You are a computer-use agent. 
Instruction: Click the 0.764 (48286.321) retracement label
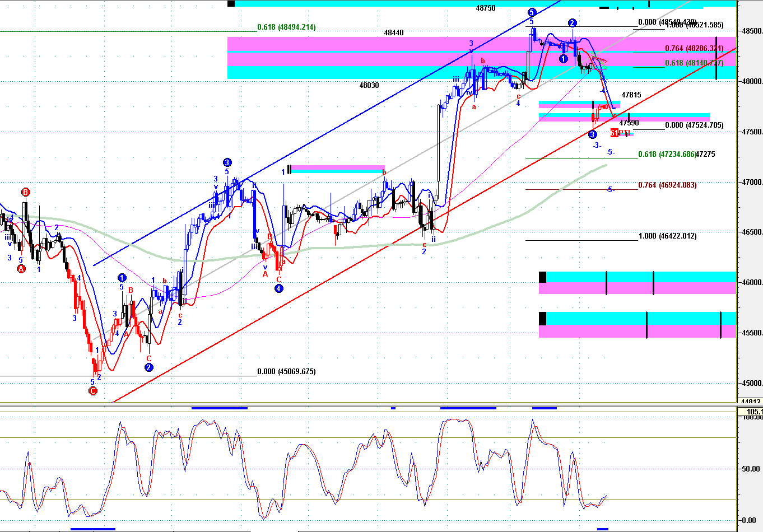pos(694,49)
